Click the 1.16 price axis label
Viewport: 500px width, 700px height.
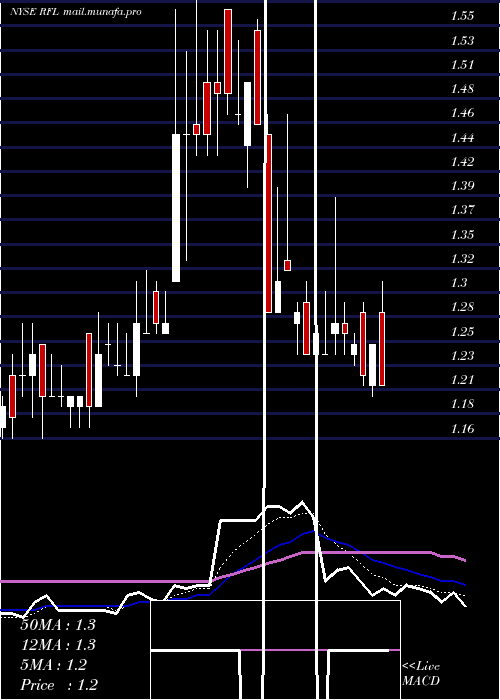[462, 429]
